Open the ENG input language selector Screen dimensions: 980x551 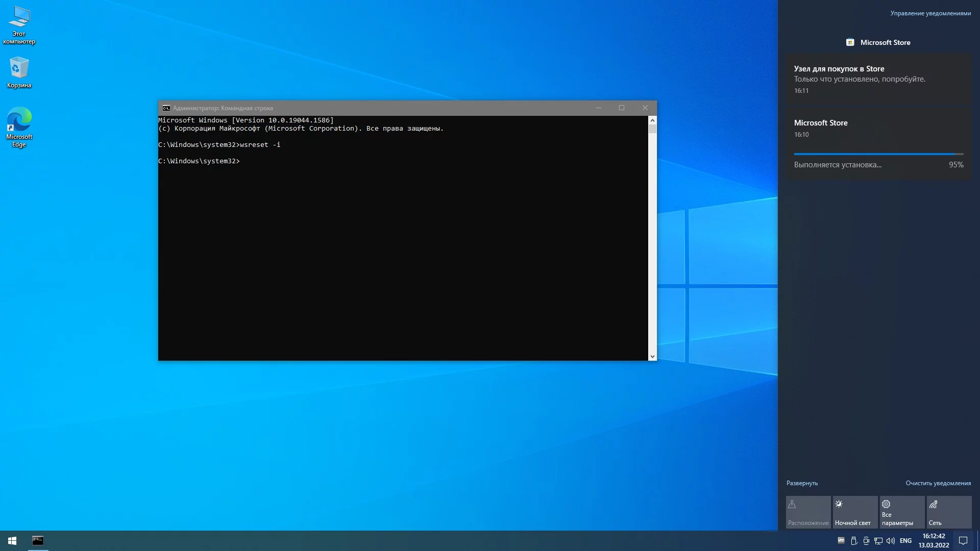pos(905,541)
